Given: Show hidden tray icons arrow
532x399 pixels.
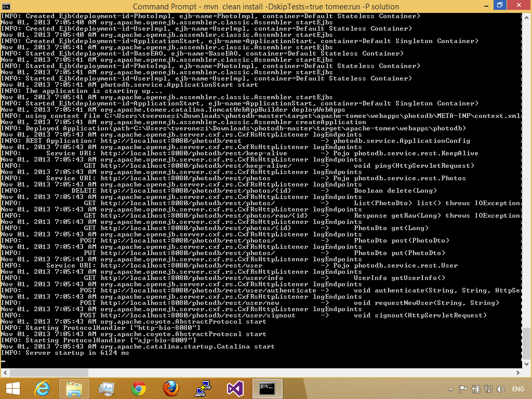Looking at the screenshot, I should pyautogui.click(x=450, y=389).
